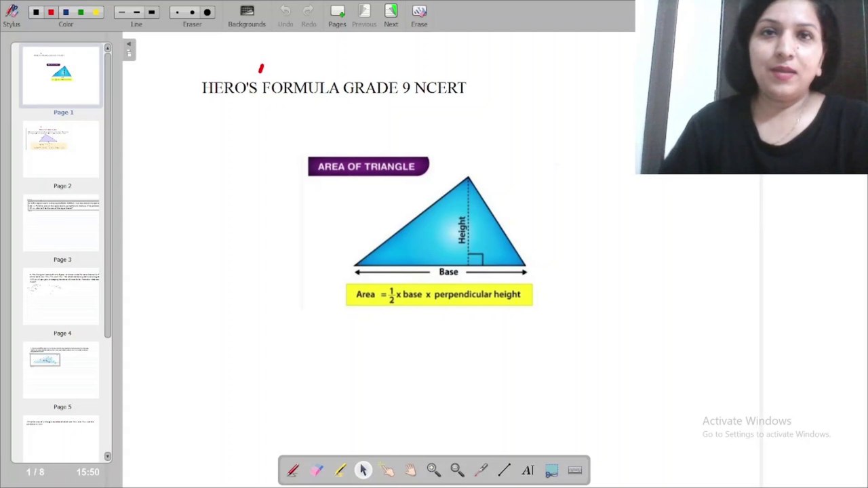Click the 15:50 clock display
The image size is (868, 488).
point(87,472)
